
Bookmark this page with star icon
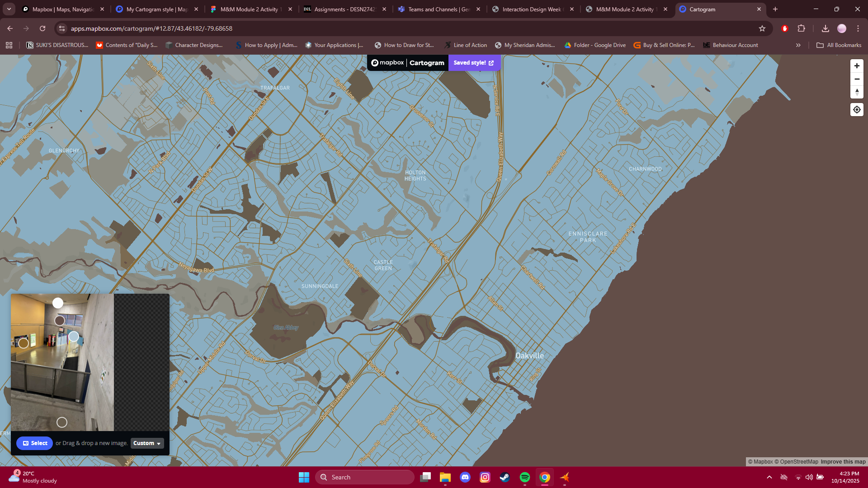point(762,28)
